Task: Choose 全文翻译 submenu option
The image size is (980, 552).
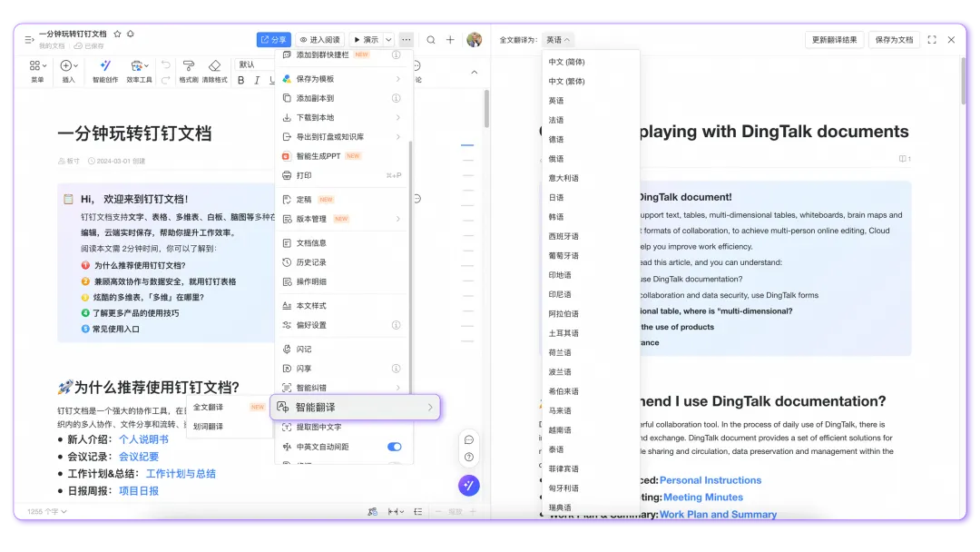Action: tap(229, 407)
